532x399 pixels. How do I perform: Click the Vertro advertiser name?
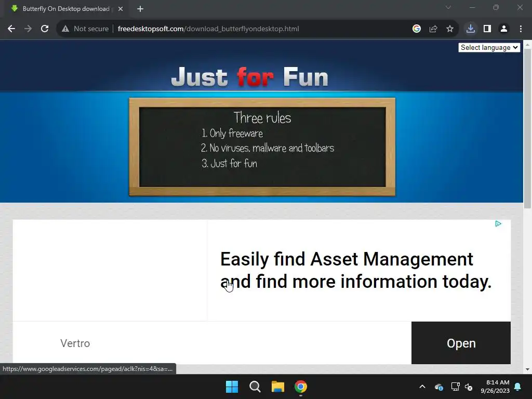75,343
